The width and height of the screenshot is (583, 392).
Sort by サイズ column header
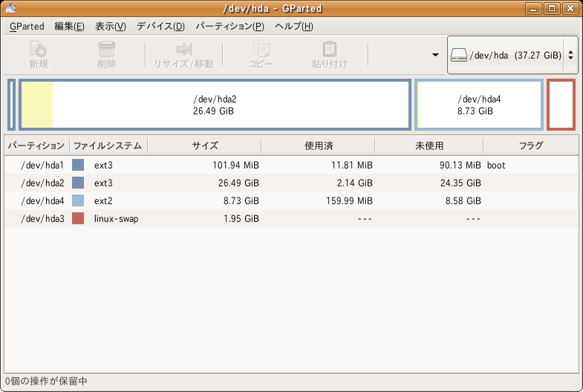click(x=204, y=146)
